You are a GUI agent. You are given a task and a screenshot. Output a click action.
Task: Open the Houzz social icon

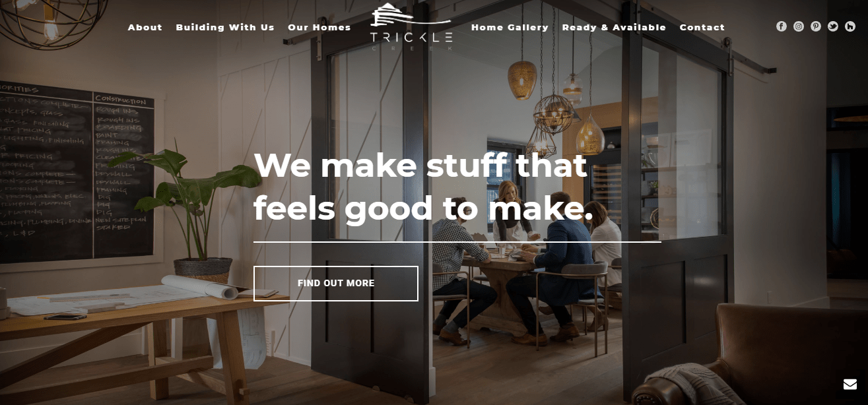click(850, 26)
